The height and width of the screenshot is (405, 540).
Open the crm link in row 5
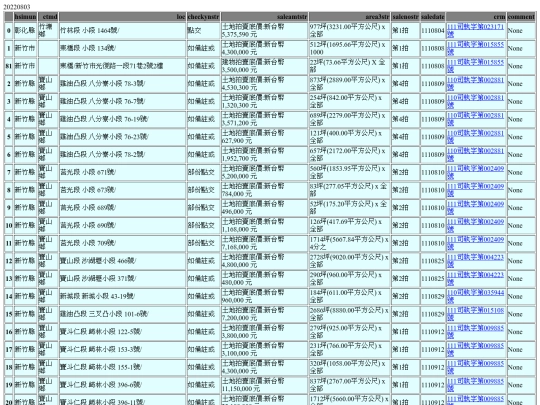tap(475, 137)
